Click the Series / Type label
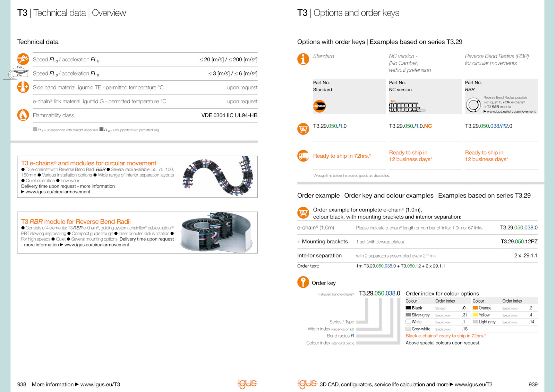Screen dimensions: 555x392 tap(342, 322)
